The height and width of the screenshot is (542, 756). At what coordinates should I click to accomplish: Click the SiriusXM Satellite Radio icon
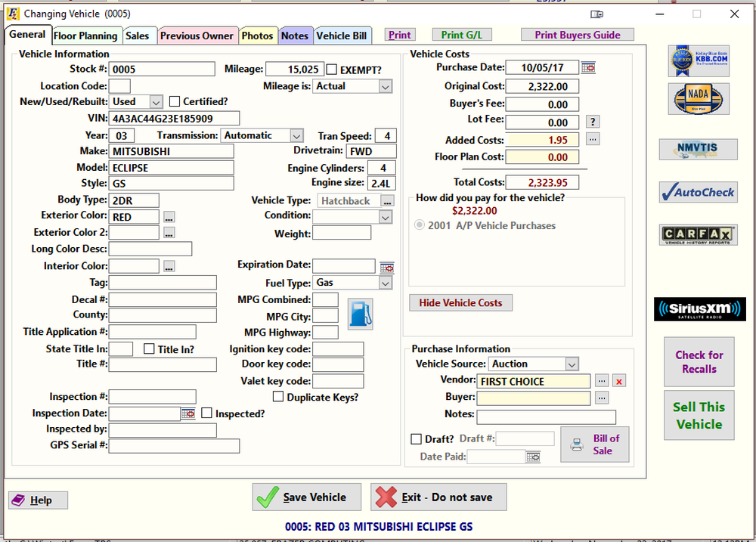click(x=699, y=309)
